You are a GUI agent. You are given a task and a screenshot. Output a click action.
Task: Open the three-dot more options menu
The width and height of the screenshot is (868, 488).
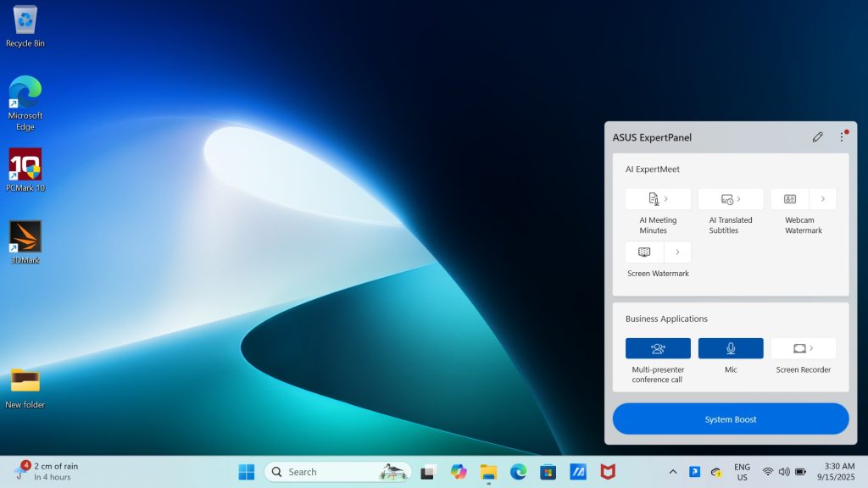point(842,137)
